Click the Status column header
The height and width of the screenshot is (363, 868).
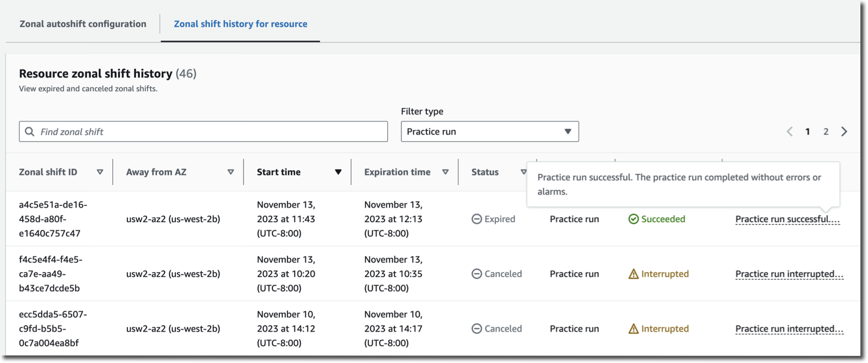point(485,172)
